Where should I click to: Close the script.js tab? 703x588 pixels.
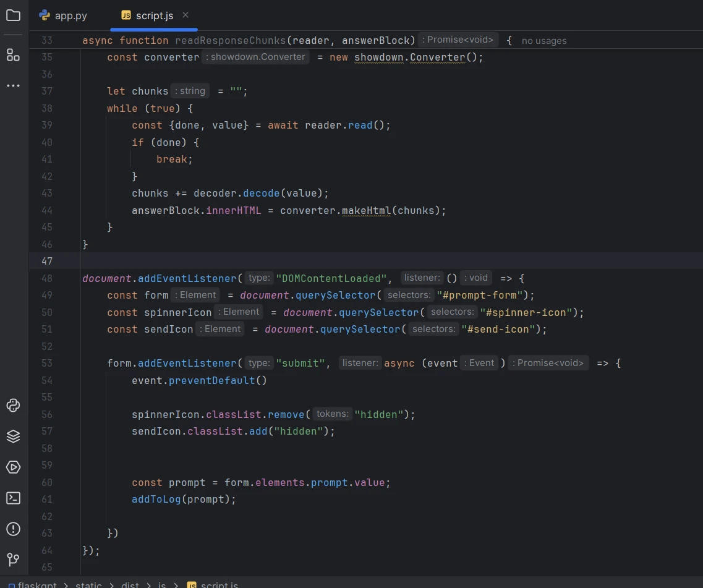(185, 15)
